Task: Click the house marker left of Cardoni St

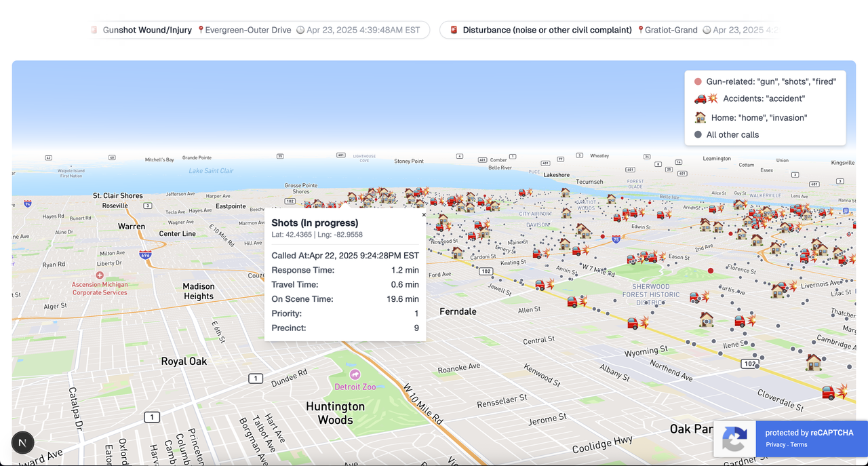Action: [x=458, y=252]
